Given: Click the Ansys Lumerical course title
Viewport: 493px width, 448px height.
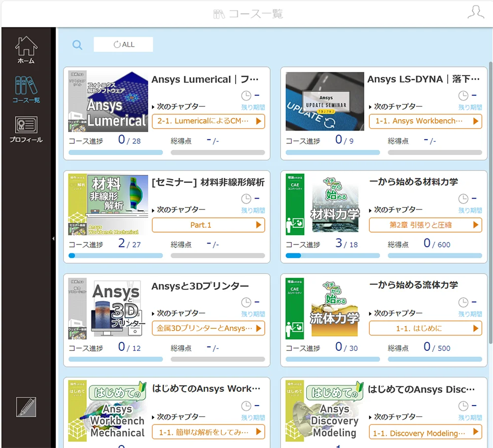Looking at the screenshot, I should coord(205,79).
